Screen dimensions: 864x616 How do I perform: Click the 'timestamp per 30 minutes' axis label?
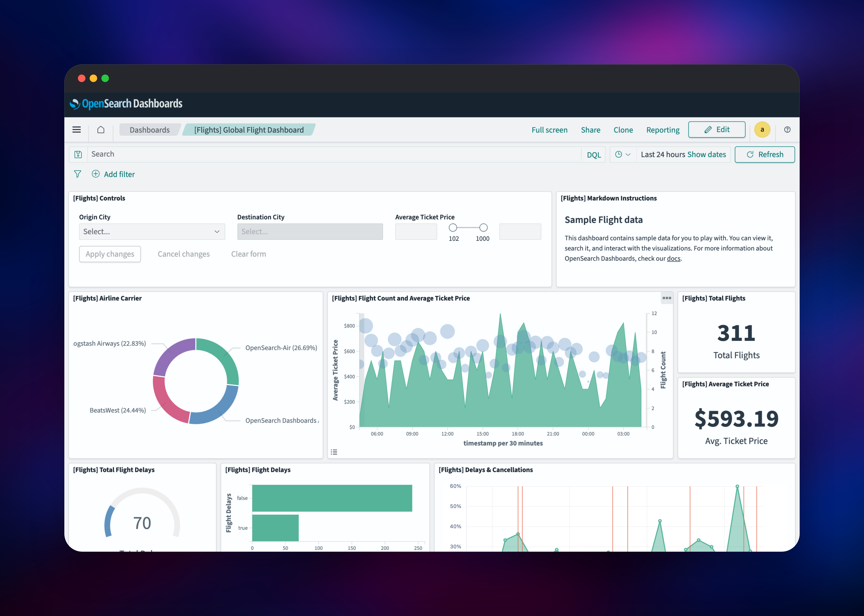pyautogui.click(x=503, y=443)
